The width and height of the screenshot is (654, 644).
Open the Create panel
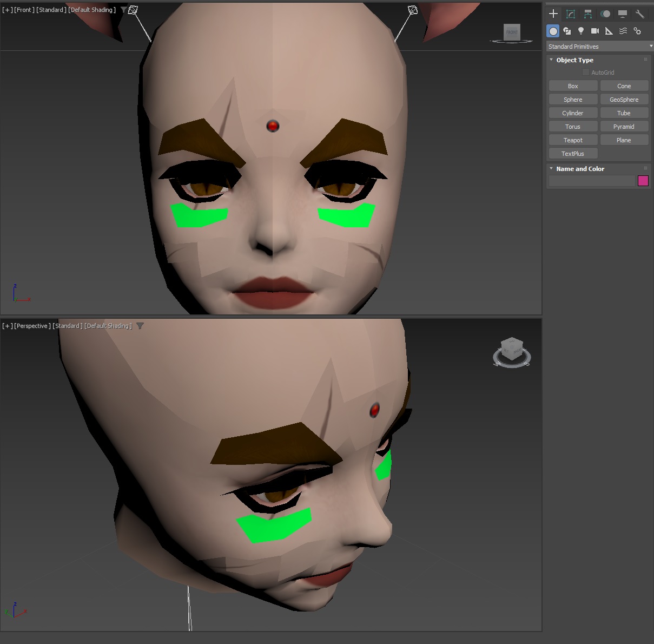click(553, 14)
